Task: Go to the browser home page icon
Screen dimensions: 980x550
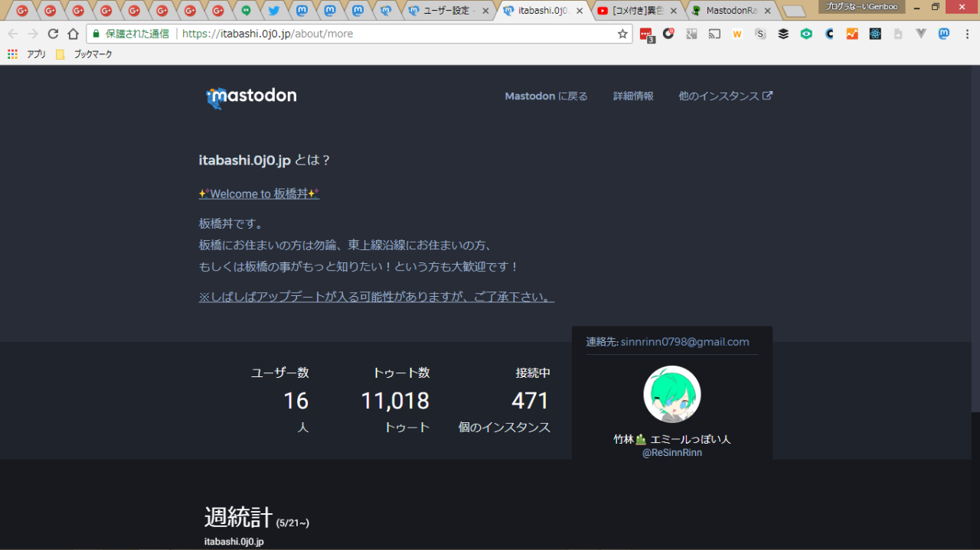Action: click(73, 34)
